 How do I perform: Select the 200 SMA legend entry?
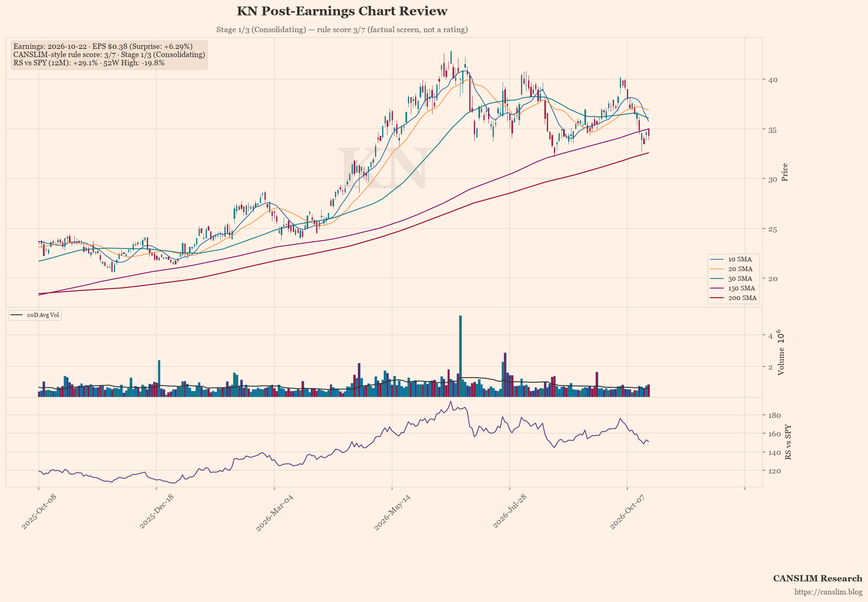734,298
